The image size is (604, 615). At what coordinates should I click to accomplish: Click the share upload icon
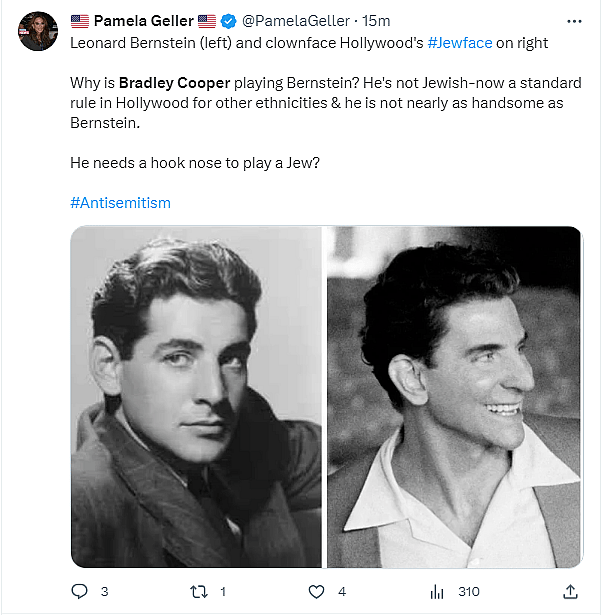click(570, 592)
